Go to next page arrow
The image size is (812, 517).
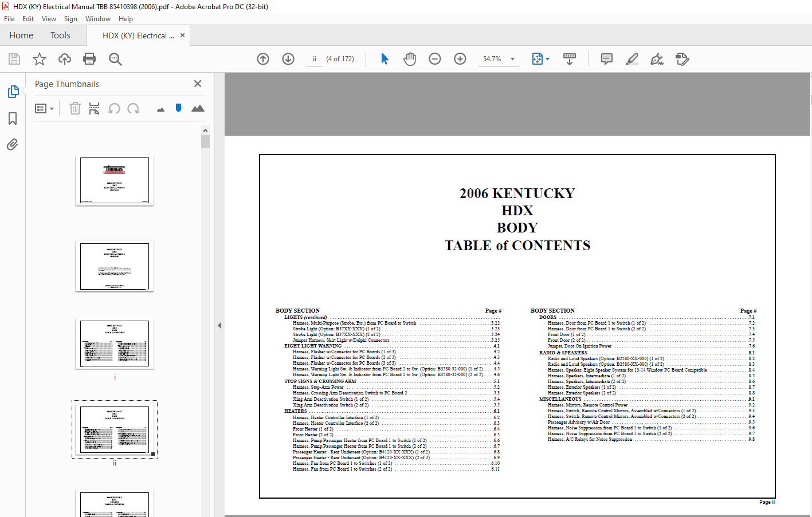click(288, 59)
